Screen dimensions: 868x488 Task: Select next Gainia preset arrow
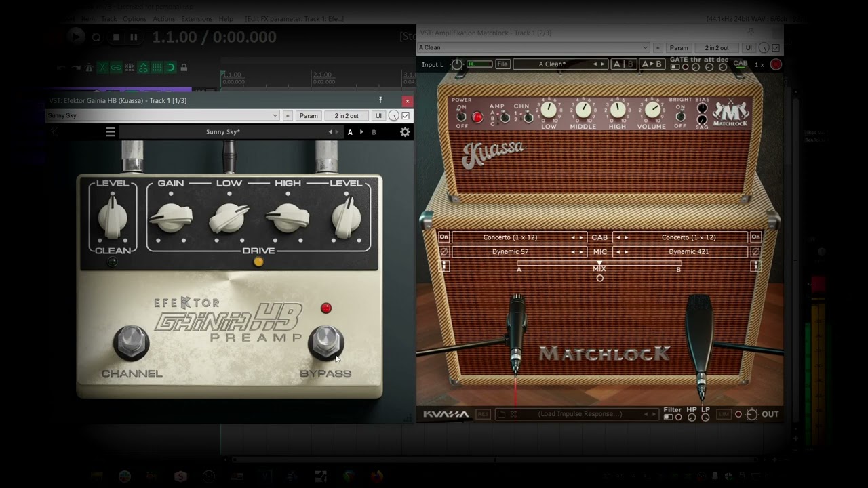coord(338,132)
